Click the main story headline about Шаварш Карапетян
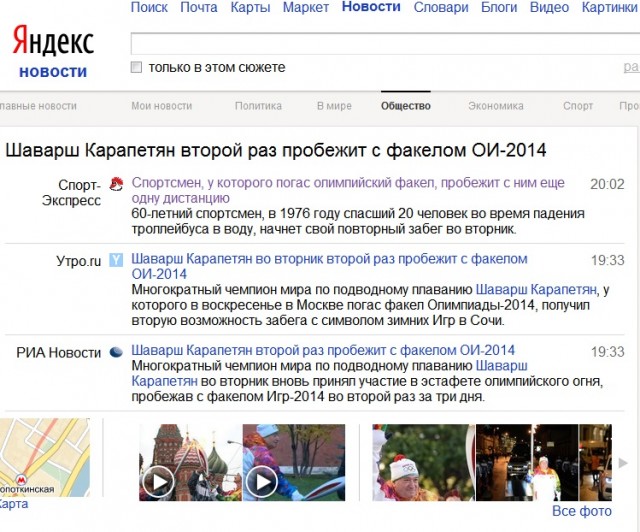640x532 pixels. (276, 150)
